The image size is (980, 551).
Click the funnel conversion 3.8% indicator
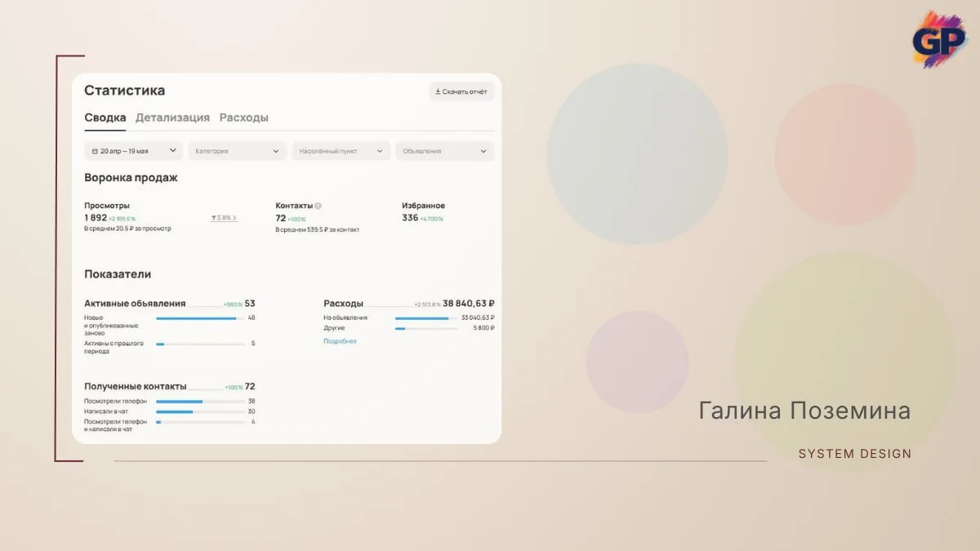pos(224,218)
